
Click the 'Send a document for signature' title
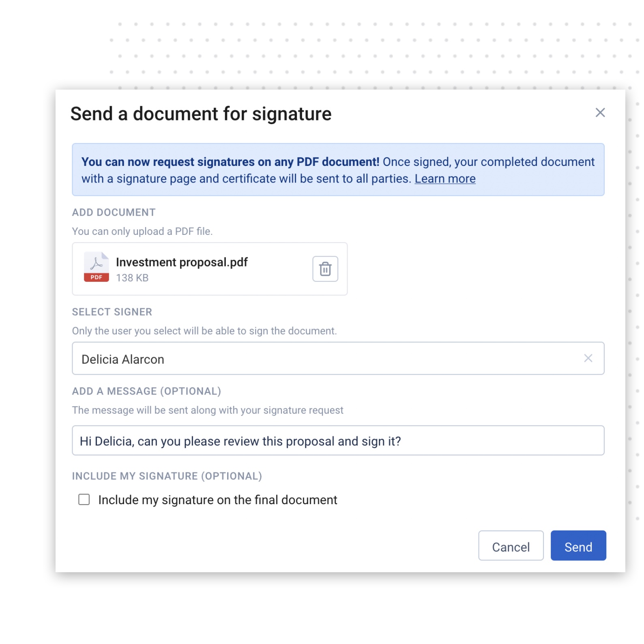[x=201, y=114]
